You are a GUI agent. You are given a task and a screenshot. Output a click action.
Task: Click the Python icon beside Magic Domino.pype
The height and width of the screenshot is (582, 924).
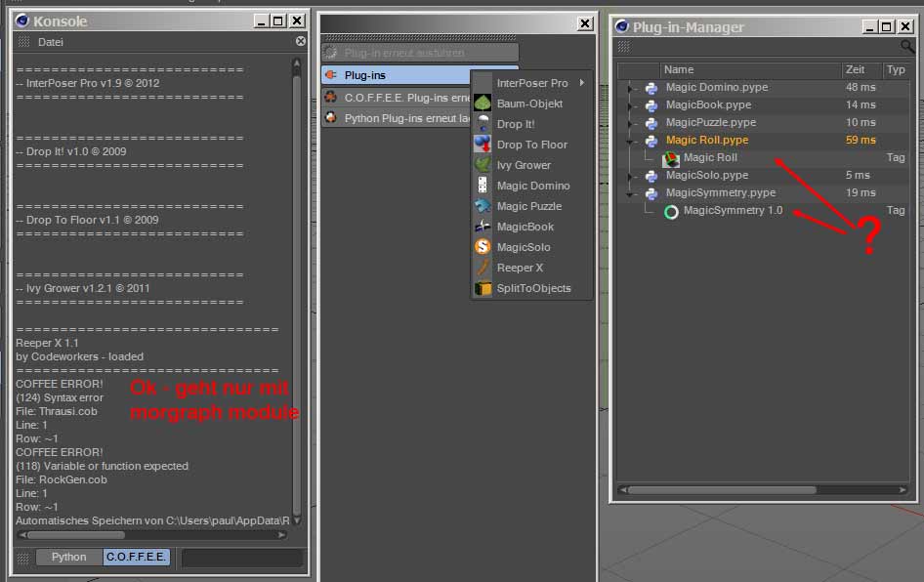pos(651,88)
